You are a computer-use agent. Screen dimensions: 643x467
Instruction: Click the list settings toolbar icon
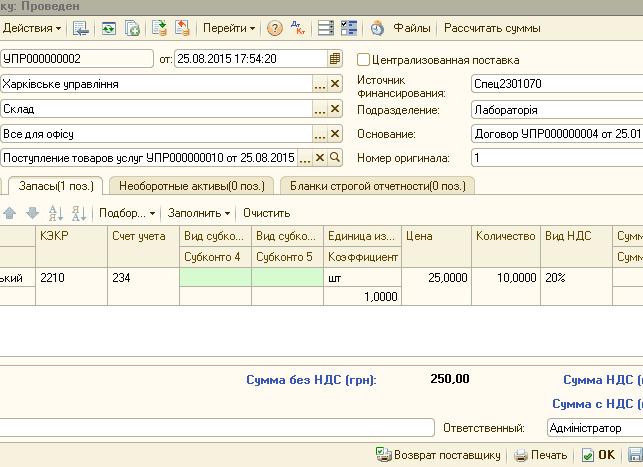pyautogui.click(x=326, y=28)
